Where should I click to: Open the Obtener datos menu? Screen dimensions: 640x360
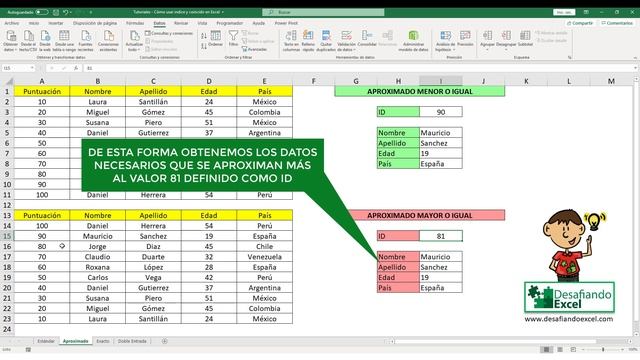pos(11,41)
